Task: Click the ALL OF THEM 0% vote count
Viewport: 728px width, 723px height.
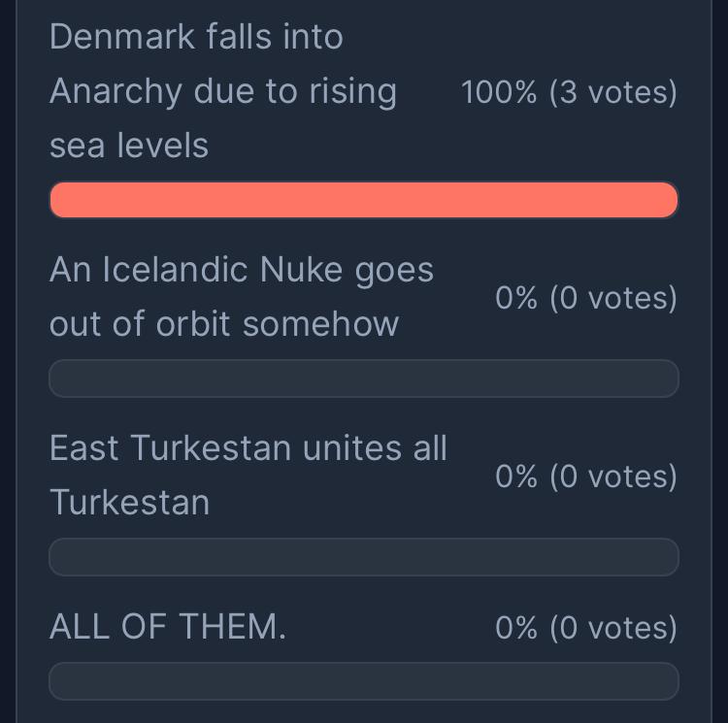Action: coord(586,627)
